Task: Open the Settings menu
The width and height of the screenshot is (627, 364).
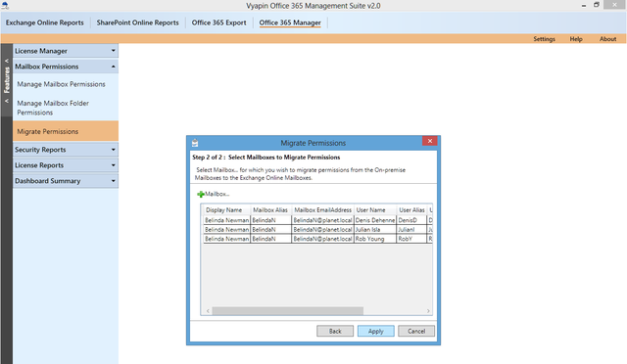Action: pyautogui.click(x=545, y=39)
